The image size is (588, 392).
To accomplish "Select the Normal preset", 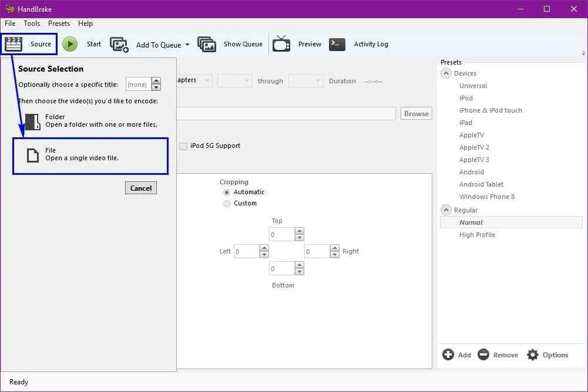I will [x=512, y=222].
